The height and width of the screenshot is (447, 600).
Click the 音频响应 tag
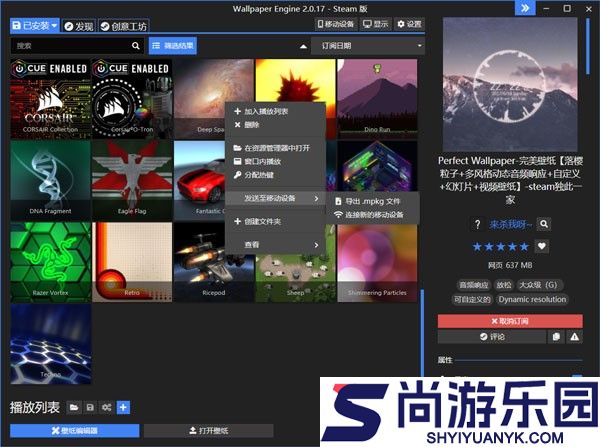coord(474,285)
